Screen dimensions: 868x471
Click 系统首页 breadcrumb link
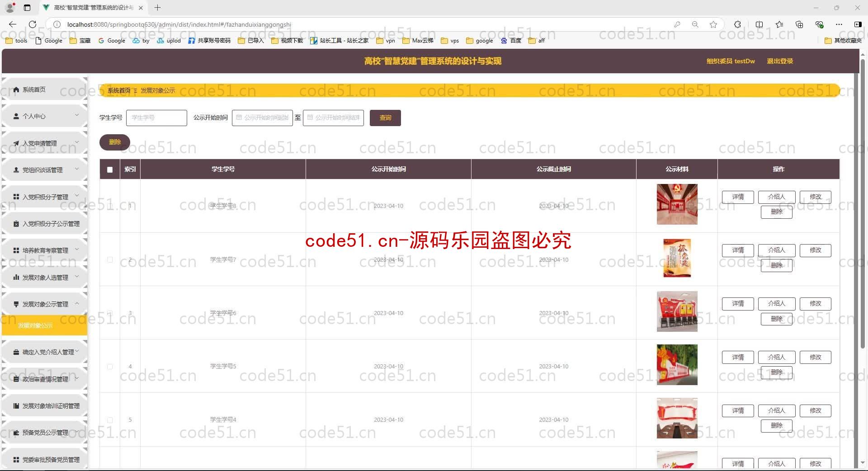tap(119, 90)
